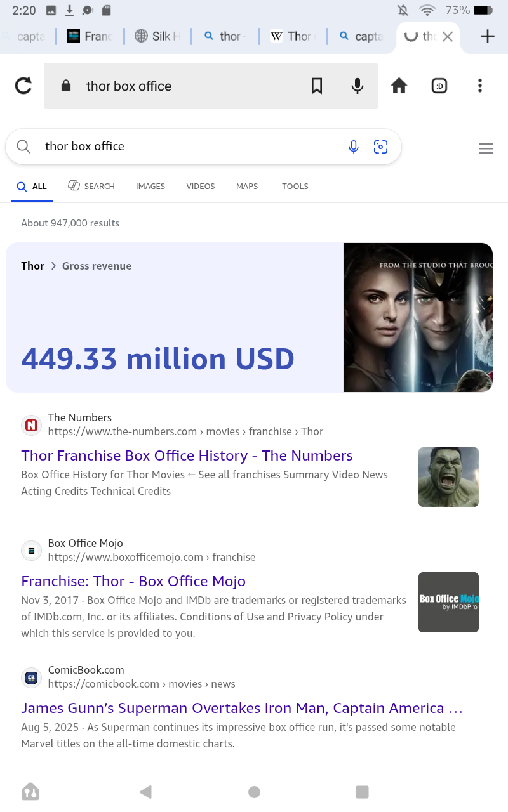Tap the comicbook.com URL breadcrumb
The image size is (508, 812).
click(142, 684)
